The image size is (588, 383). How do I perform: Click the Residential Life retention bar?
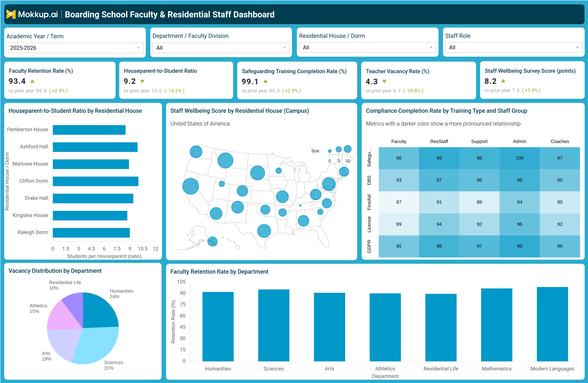tap(441, 327)
